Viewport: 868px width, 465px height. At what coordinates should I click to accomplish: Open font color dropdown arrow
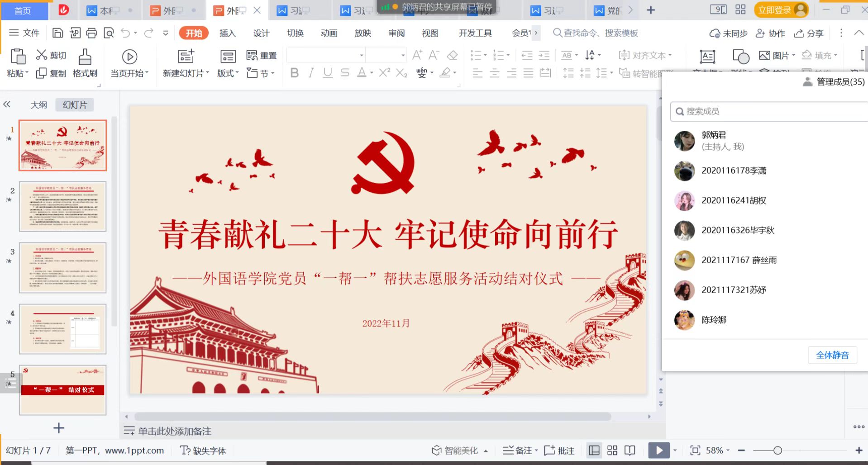(372, 73)
